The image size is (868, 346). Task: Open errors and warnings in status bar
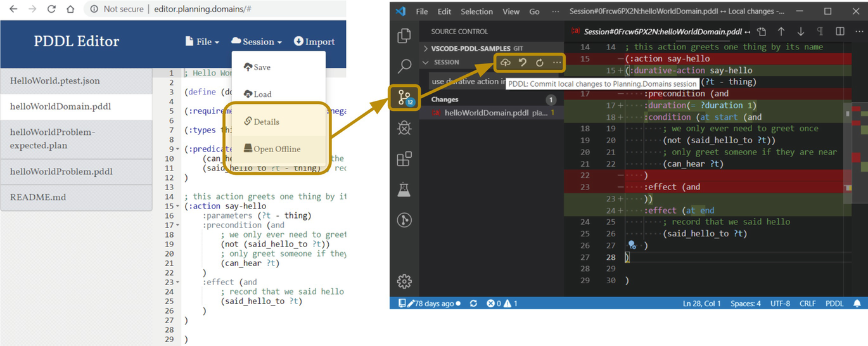point(502,304)
